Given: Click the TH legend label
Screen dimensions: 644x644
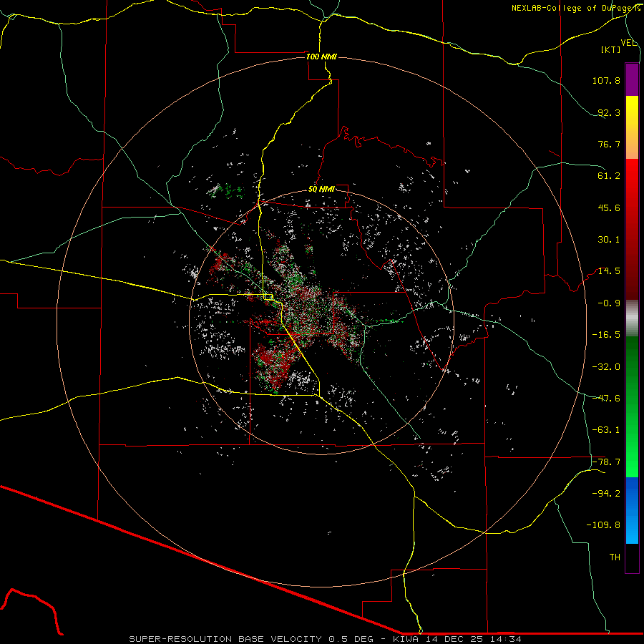Looking at the screenshot, I should point(615,557).
